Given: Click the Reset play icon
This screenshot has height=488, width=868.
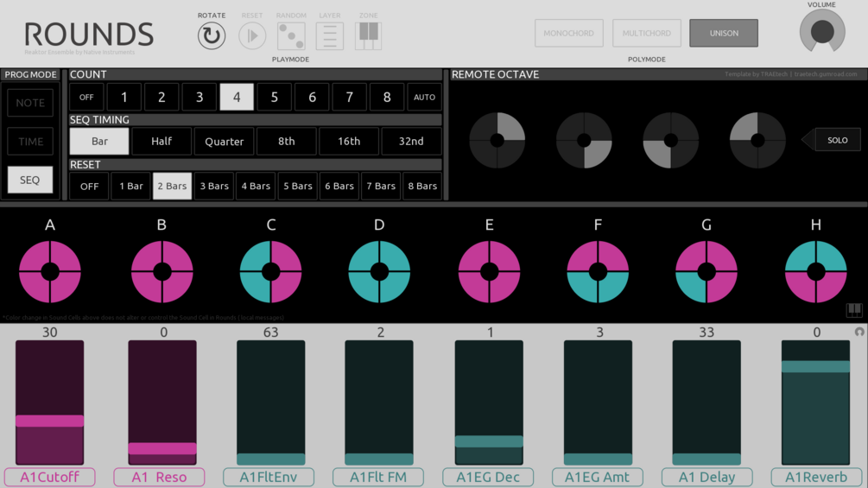Looking at the screenshot, I should (x=252, y=36).
